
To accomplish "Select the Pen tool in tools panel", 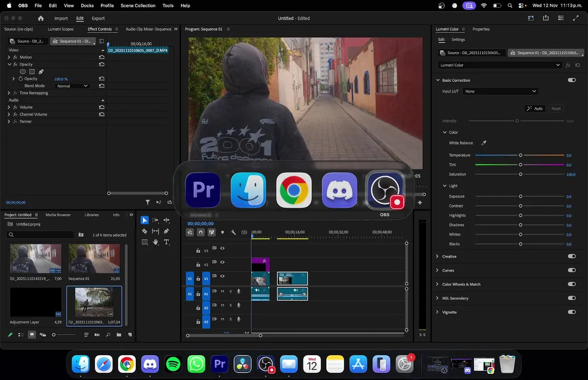I will pos(166,231).
